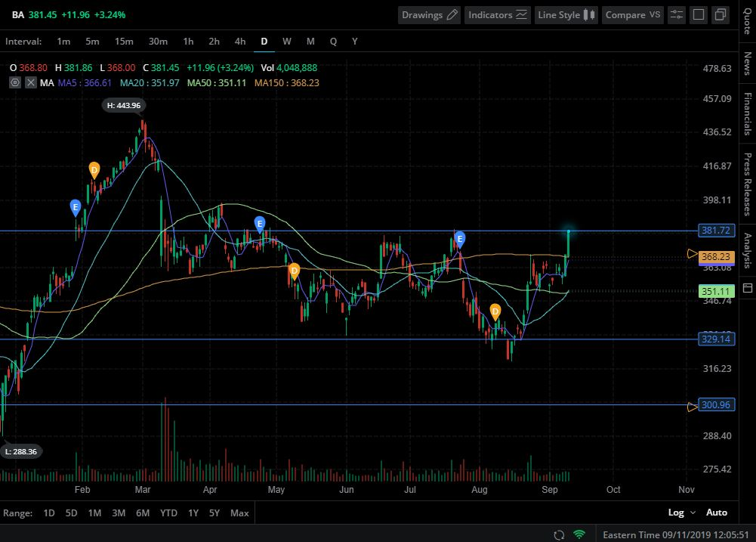Open the Press Releases side tab

pos(748,184)
